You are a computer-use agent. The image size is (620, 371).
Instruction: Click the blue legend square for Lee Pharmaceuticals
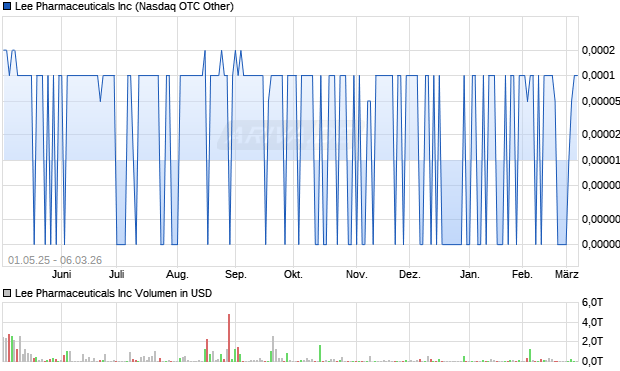[x=7, y=6]
